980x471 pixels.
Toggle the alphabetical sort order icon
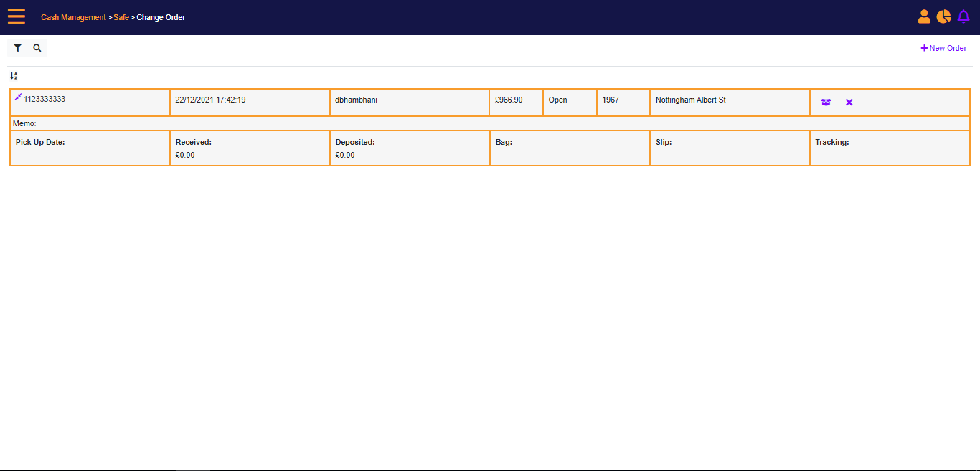coord(14,75)
